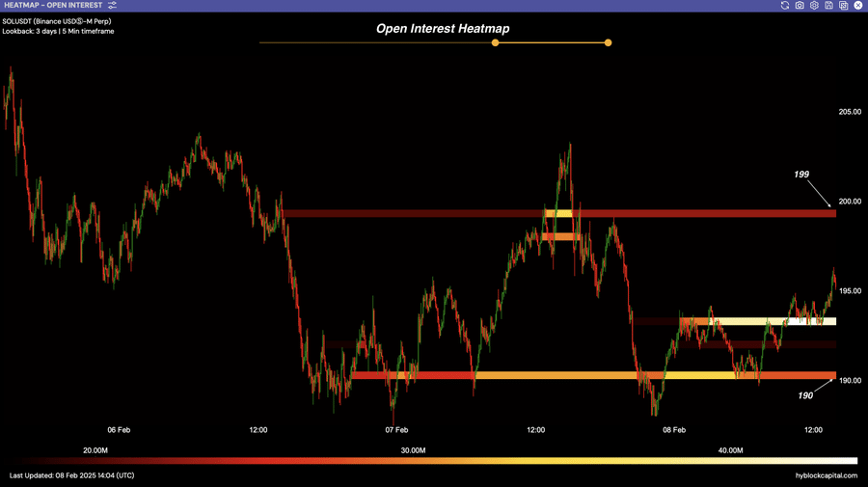Take a chart snapshot with camera icon
Screen dimensions: 868x487
(800, 6)
